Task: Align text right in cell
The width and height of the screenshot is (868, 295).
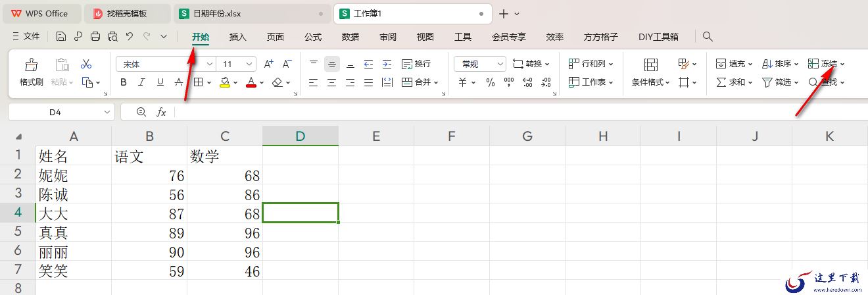Action: point(350,82)
